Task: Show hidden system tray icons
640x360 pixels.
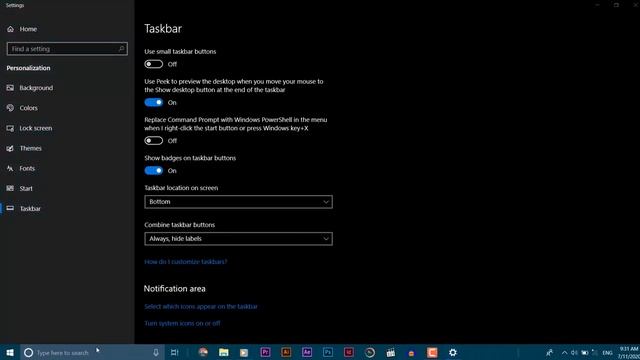Action: point(564,353)
